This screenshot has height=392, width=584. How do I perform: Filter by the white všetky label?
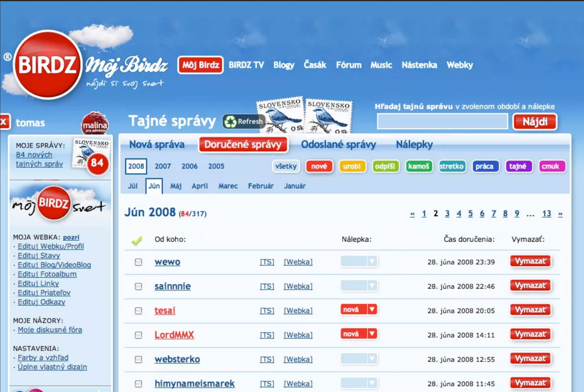(286, 166)
